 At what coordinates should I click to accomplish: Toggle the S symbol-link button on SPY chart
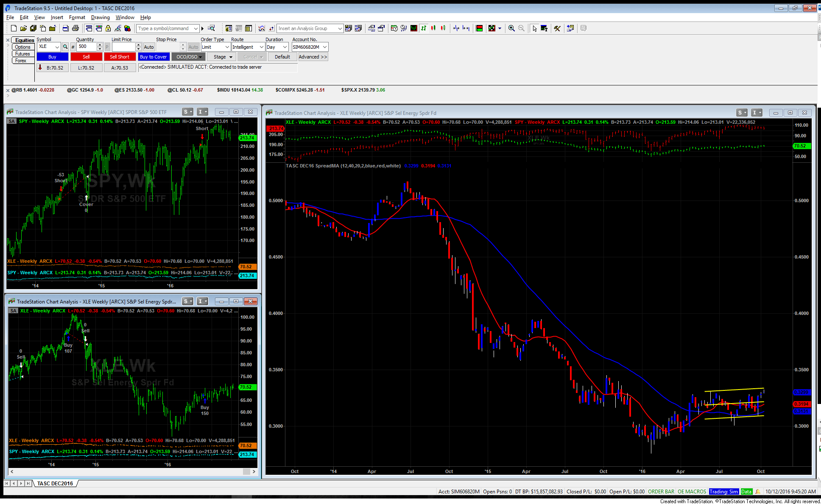(187, 112)
